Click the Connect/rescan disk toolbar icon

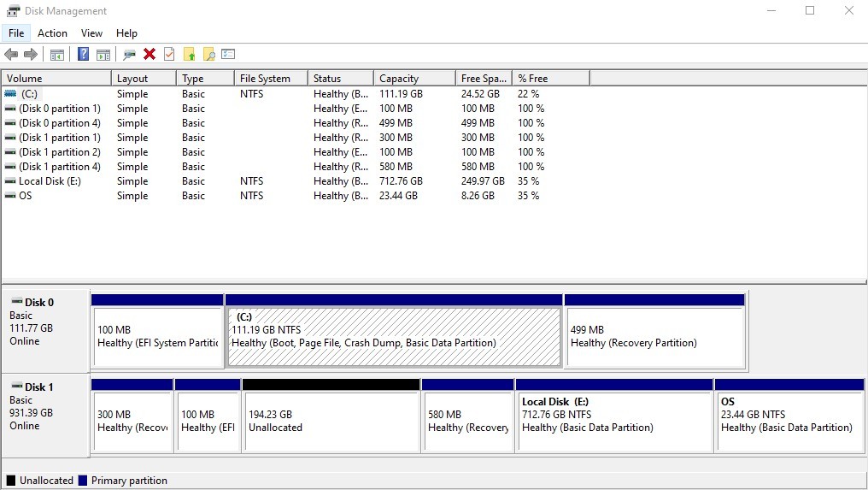130,55
